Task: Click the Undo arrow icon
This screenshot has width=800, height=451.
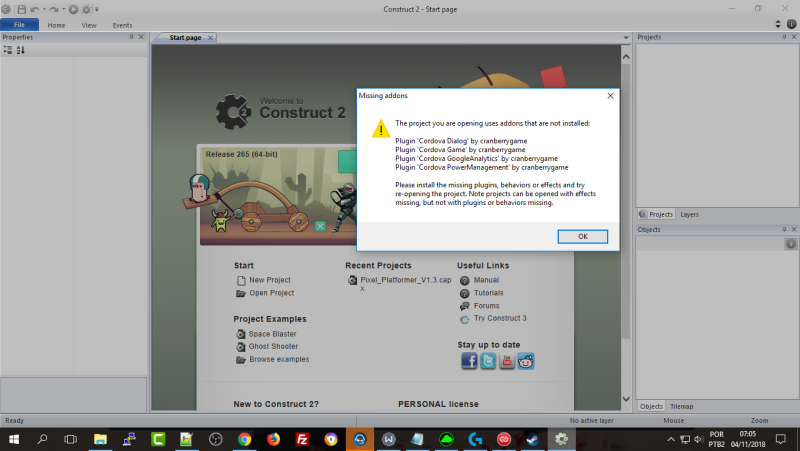Action: tap(34, 9)
